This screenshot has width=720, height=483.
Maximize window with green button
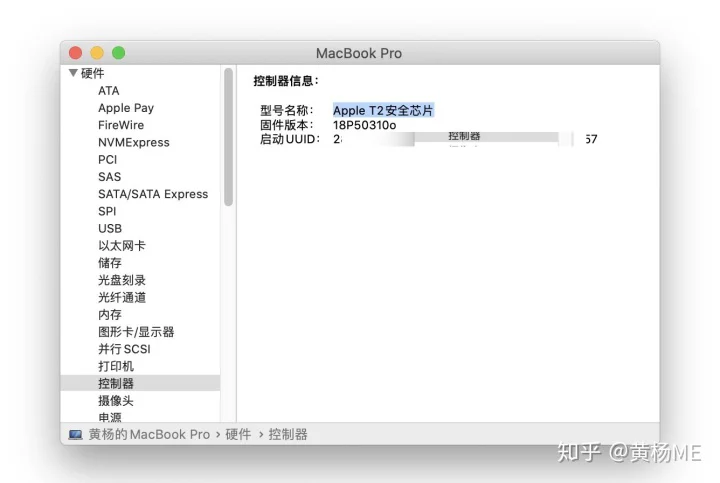tap(118, 53)
